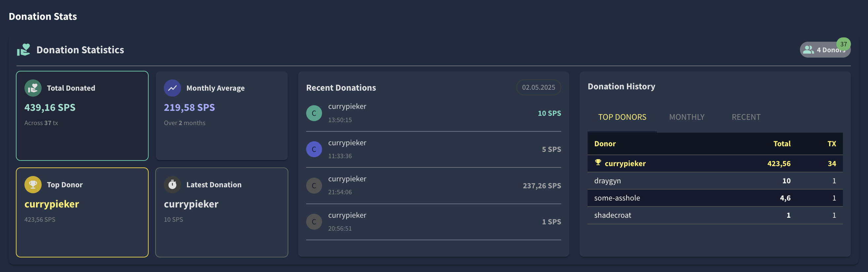Switch to the MONTHLY tab

click(687, 117)
